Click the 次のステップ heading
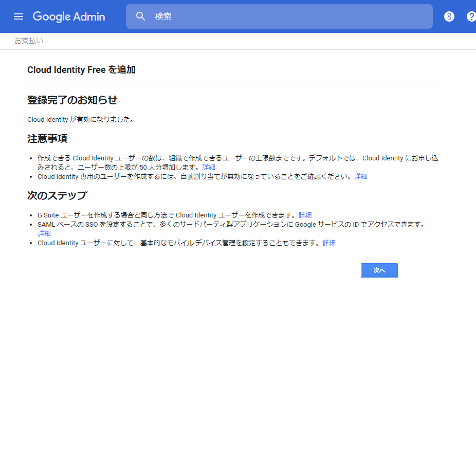 pyautogui.click(x=58, y=195)
